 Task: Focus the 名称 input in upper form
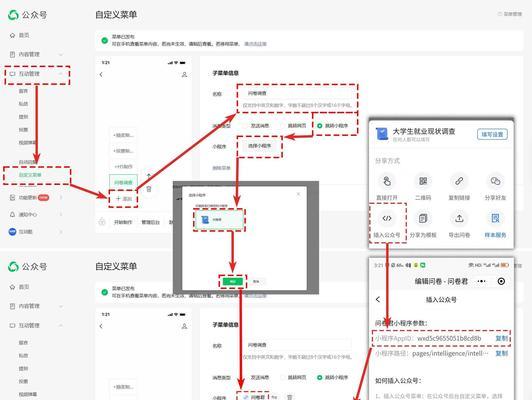pos(297,93)
